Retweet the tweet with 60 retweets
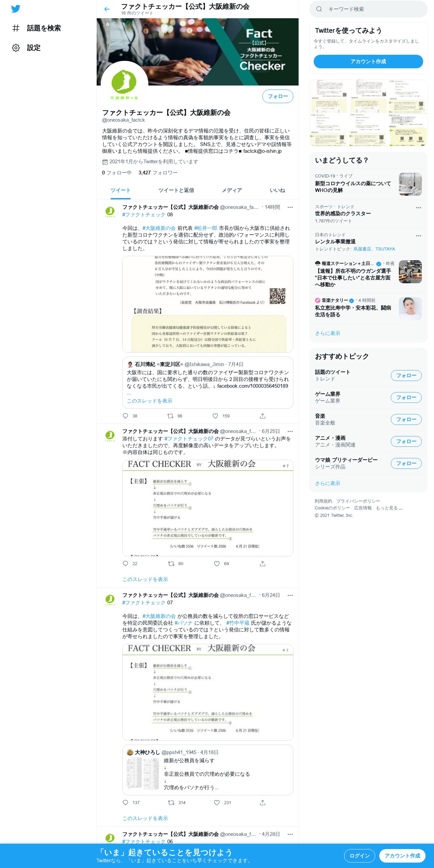The image size is (434, 868). [171, 563]
